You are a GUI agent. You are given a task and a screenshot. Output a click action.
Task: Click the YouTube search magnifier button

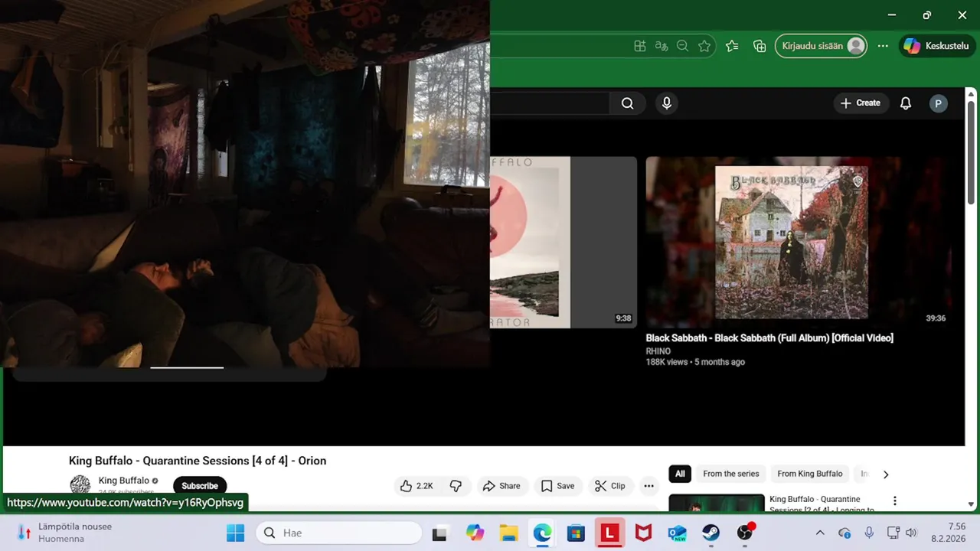click(627, 103)
